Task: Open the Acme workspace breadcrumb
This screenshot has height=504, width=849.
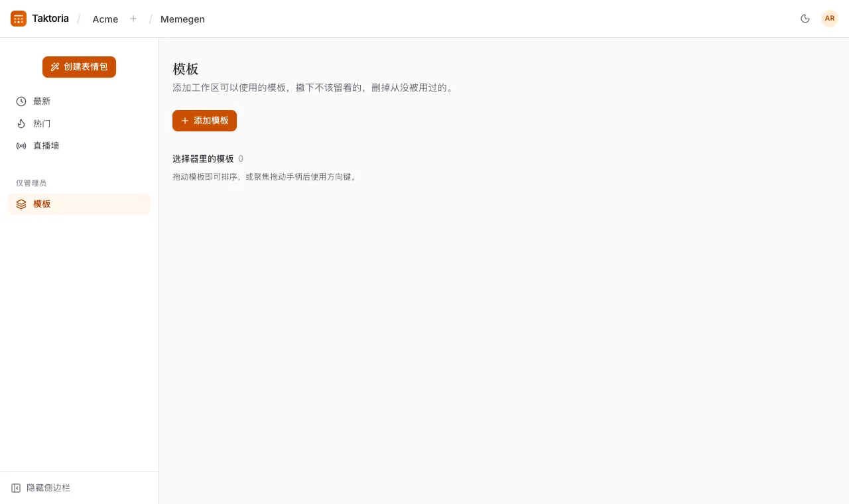Action: [105, 19]
